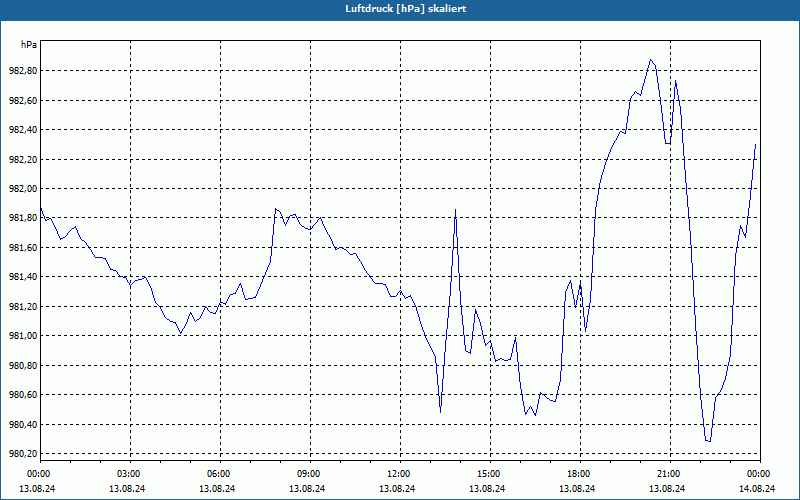This screenshot has height=500, width=800.
Task: Click the 982,20 y-axis label
Action: 23,159
